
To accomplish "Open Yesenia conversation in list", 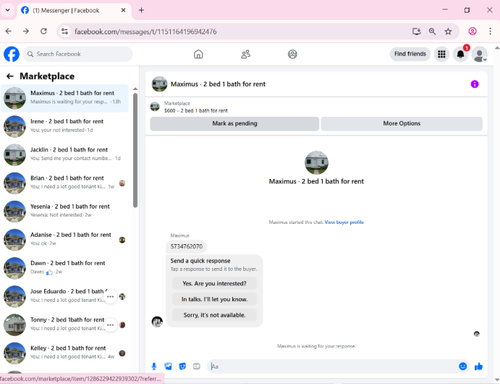I will point(65,211).
